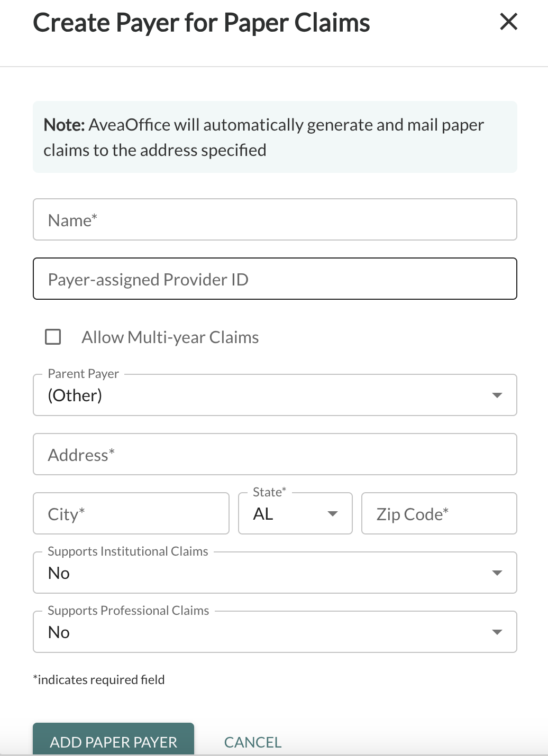
Task: Open the Parent Payer selector showing (Other)
Action: [x=275, y=395]
